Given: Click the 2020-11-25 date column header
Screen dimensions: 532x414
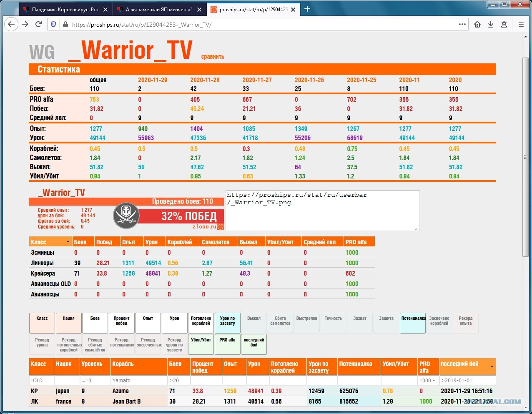Looking at the screenshot, I should point(361,80).
